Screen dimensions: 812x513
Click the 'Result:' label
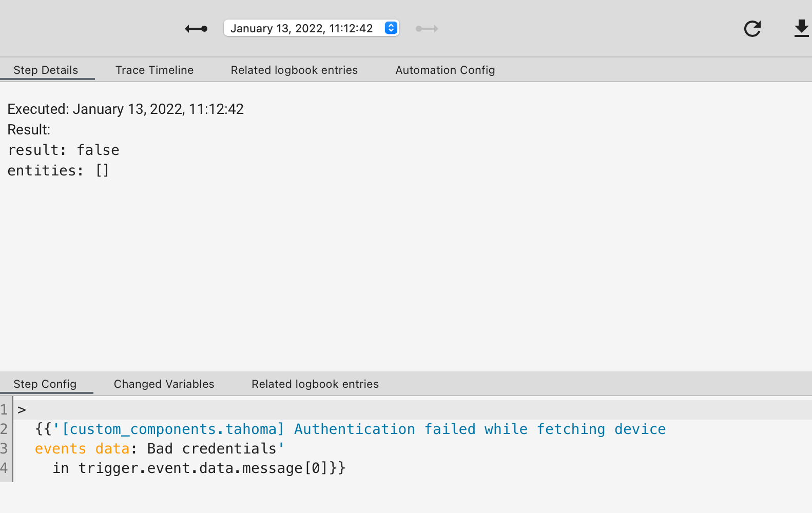pos(29,129)
